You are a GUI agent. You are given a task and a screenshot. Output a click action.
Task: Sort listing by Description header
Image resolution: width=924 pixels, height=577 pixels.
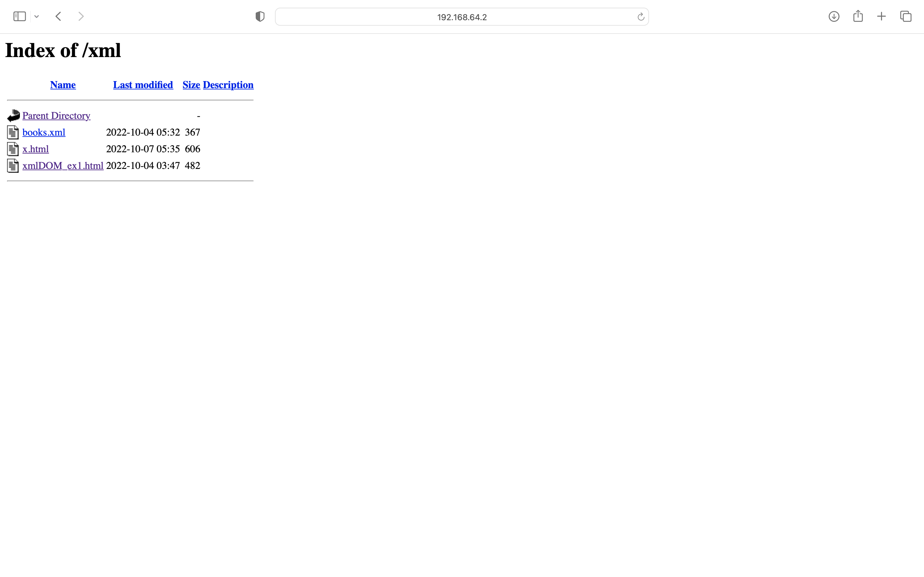(x=228, y=85)
